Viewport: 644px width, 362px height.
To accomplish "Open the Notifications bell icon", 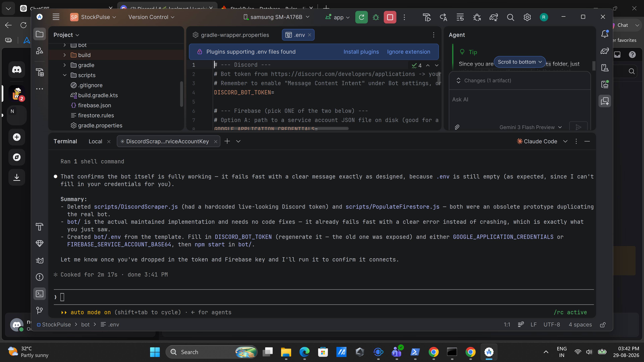I will [605, 34].
